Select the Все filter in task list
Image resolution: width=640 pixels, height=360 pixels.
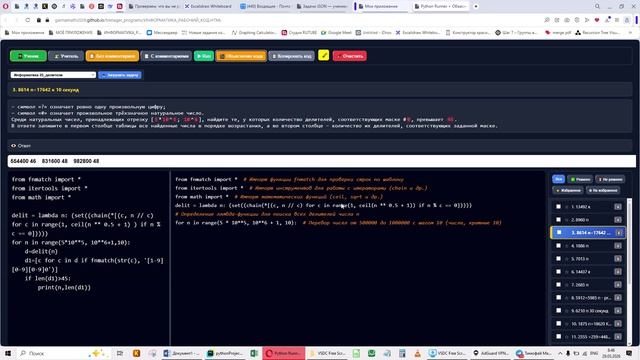558,179
